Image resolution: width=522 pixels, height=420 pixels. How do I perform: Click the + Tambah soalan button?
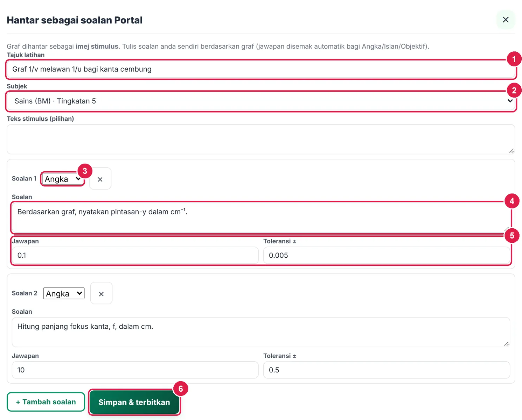[46, 402]
